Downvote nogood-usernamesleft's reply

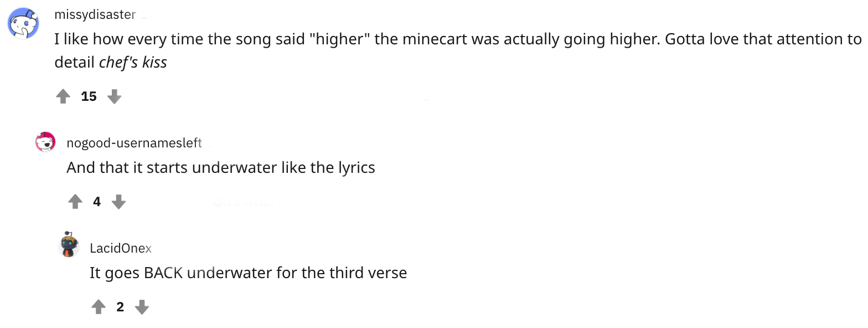click(x=118, y=202)
